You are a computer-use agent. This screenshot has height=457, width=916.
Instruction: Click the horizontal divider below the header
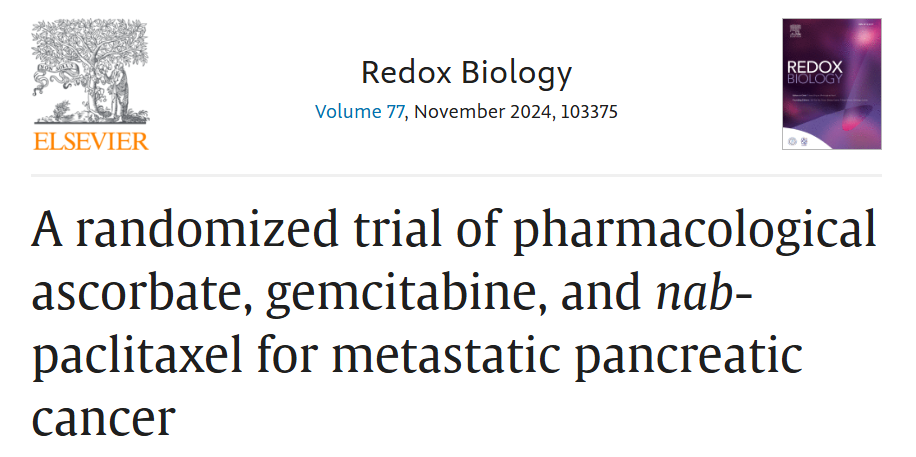456,175
